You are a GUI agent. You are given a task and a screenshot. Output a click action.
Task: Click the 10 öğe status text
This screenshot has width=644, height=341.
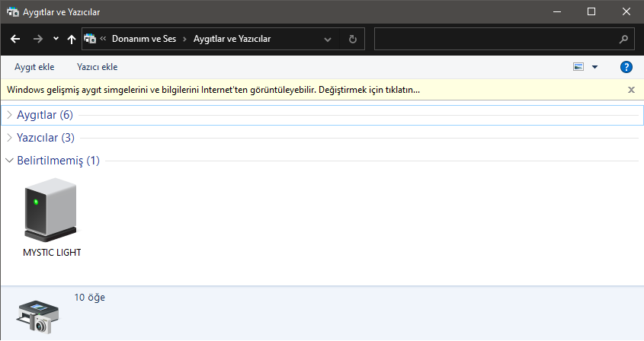click(x=89, y=298)
